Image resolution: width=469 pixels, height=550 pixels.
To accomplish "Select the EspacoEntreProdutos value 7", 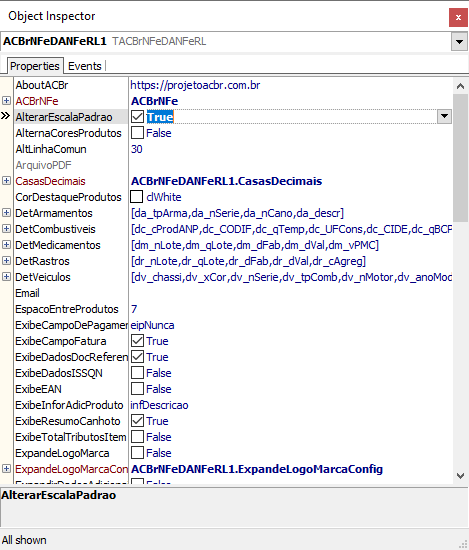I will [134, 309].
